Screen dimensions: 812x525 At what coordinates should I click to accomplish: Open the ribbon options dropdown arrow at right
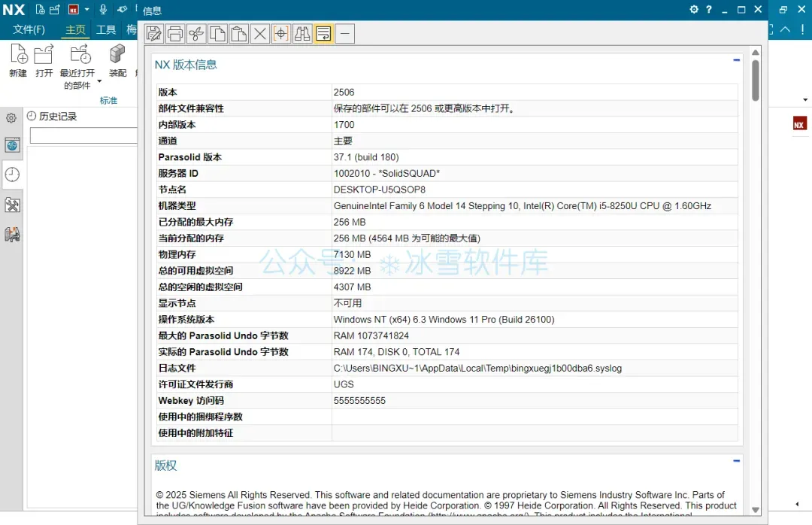[805, 99]
